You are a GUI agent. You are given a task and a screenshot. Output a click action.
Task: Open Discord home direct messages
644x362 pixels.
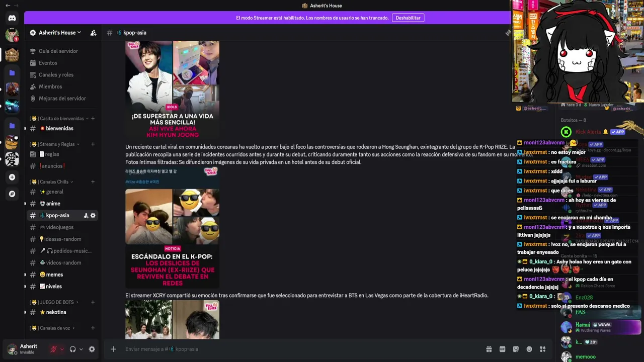click(12, 18)
